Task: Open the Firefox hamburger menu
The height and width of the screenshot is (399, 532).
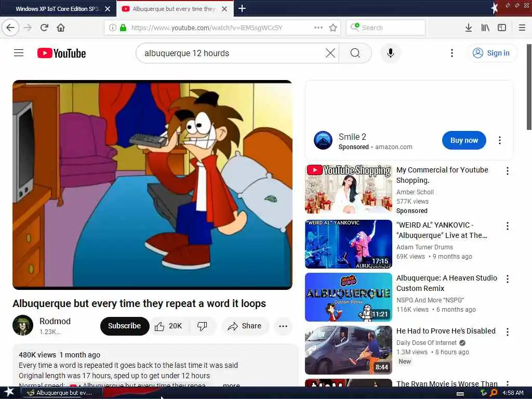Action: point(522,28)
